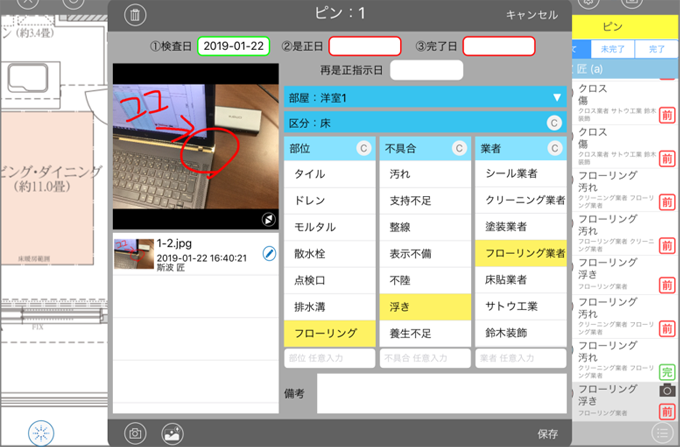This screenshot has height=448, width=680.
Task: Select 塗装業者 in 業者 list
Action: click(521, 227)
